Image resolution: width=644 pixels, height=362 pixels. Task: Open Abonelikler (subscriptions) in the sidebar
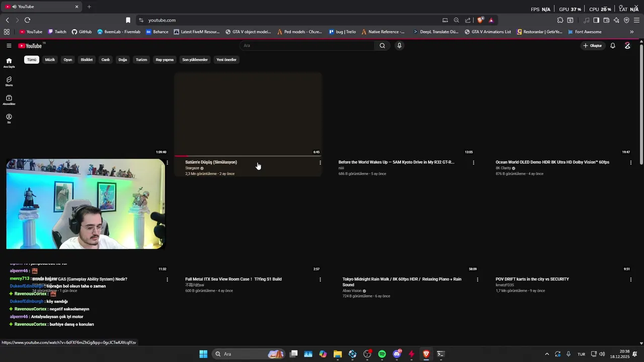tap(9, 100)
